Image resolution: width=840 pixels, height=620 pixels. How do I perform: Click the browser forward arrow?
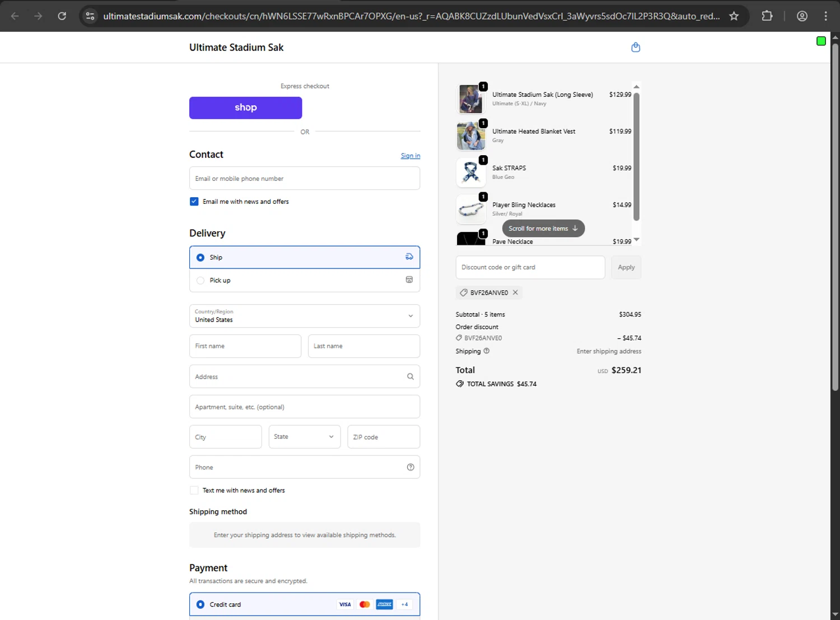tap(38, 16)
